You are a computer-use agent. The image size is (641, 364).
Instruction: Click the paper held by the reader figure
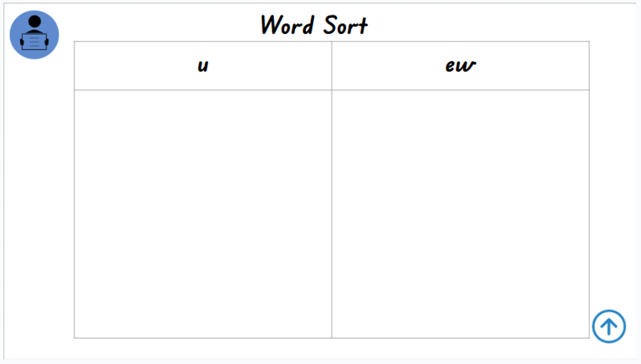(x=34, y=42)
